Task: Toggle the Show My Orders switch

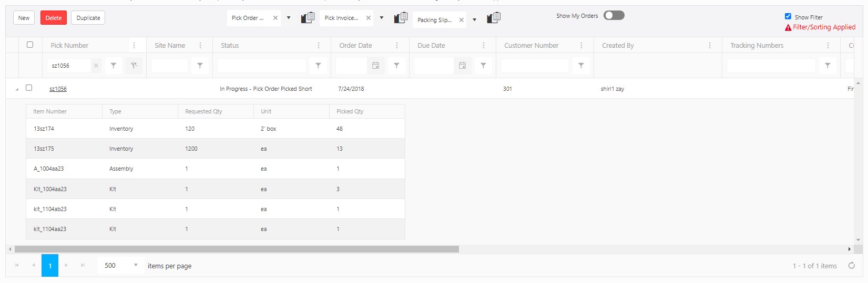Action: tap(614, 15)
